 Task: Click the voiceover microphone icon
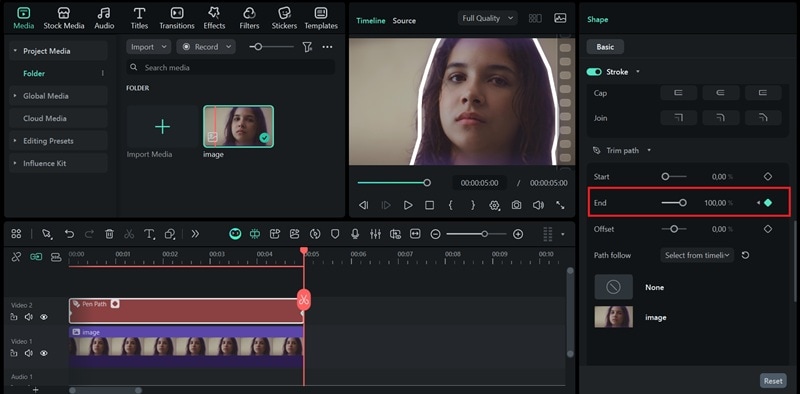pos(355,234)
